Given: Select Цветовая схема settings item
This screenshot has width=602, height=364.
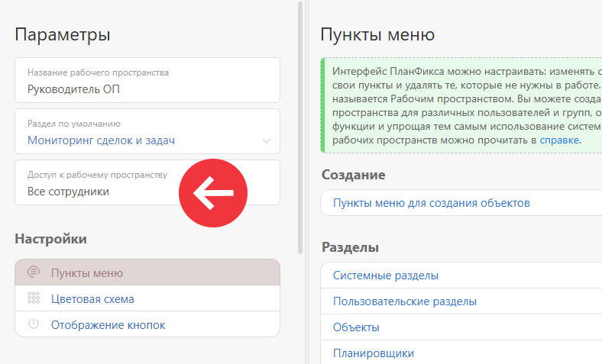Looking at the screenshot, I should 147,298.
